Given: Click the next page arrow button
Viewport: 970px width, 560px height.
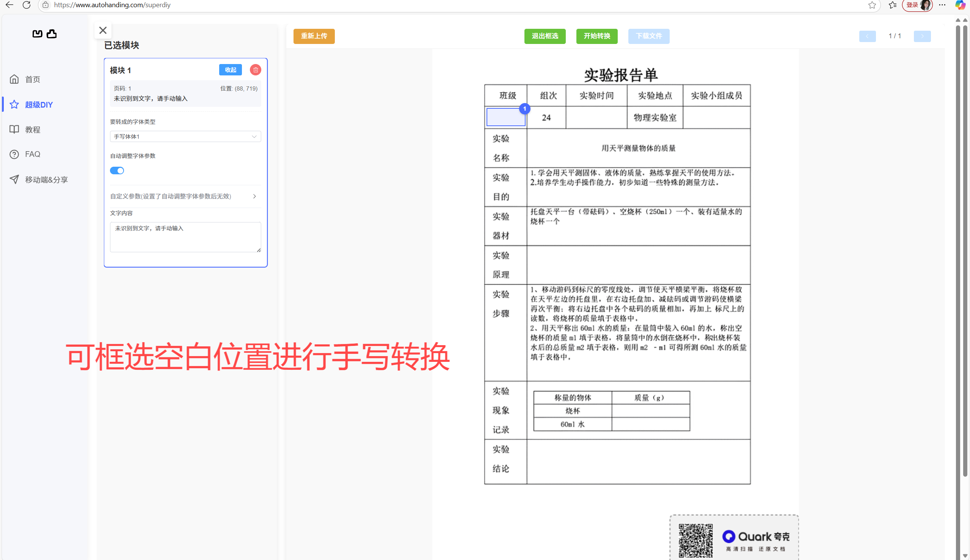Looking at the screenshot, I should coord(922,36).
